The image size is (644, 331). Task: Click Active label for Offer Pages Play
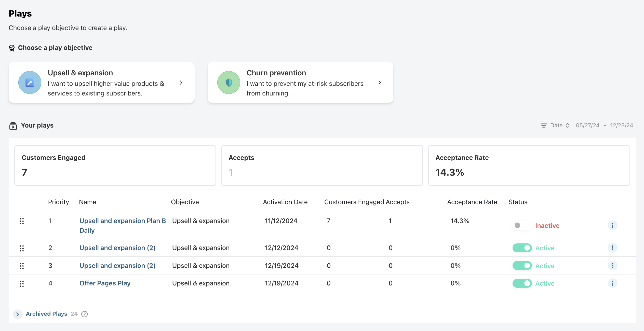coord(545,283)
